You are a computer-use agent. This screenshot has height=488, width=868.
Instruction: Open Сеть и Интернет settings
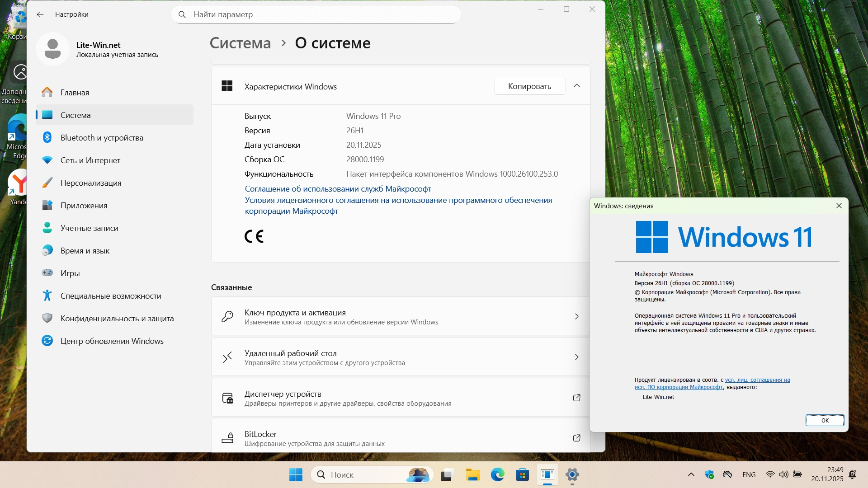pos(90,160)
